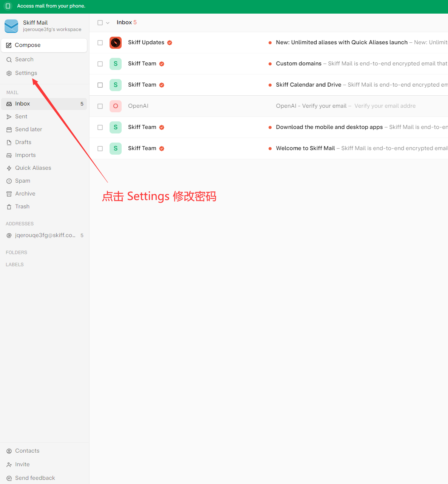The width and height of the screenshot is (448, 484).
Task: Check the Download mobile apps email checkbox
Action: click(x=100, y=127)
